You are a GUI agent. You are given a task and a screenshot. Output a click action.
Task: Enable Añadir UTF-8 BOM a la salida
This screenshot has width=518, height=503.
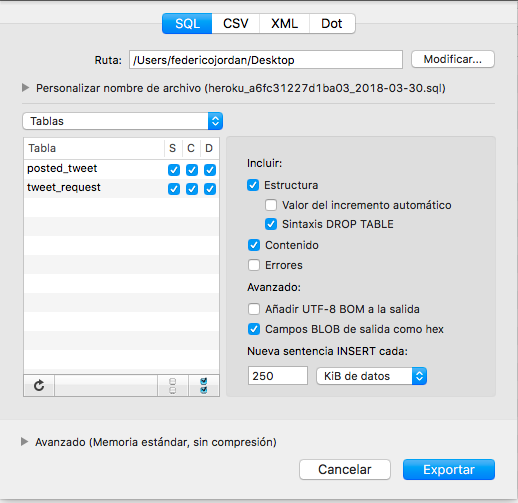(x=254, y=309)
